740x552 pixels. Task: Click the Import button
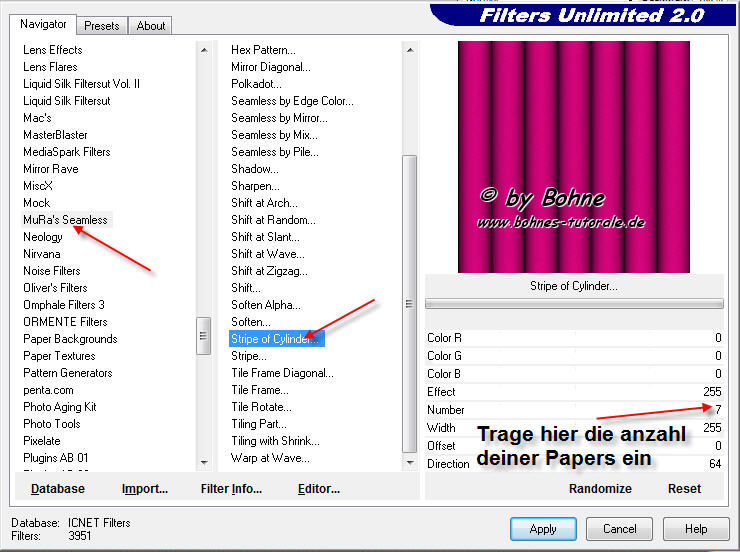(x=145, y=489)
